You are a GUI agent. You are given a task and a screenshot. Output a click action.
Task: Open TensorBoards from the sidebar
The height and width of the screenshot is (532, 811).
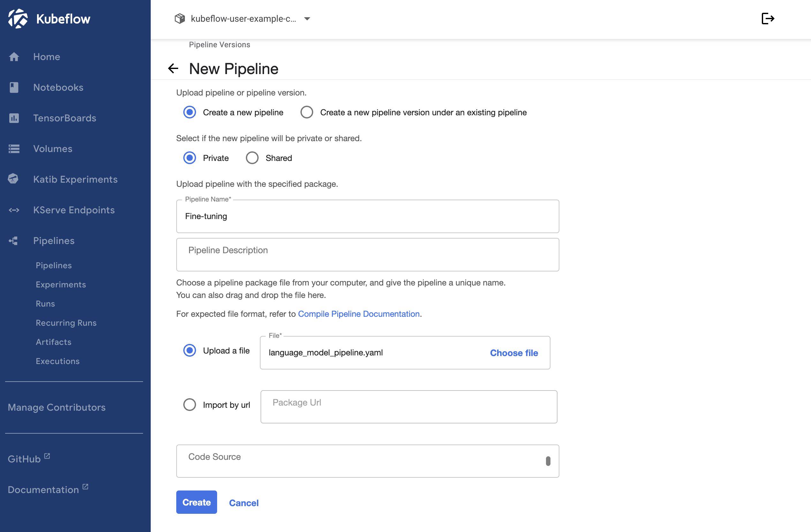point(64,118)
